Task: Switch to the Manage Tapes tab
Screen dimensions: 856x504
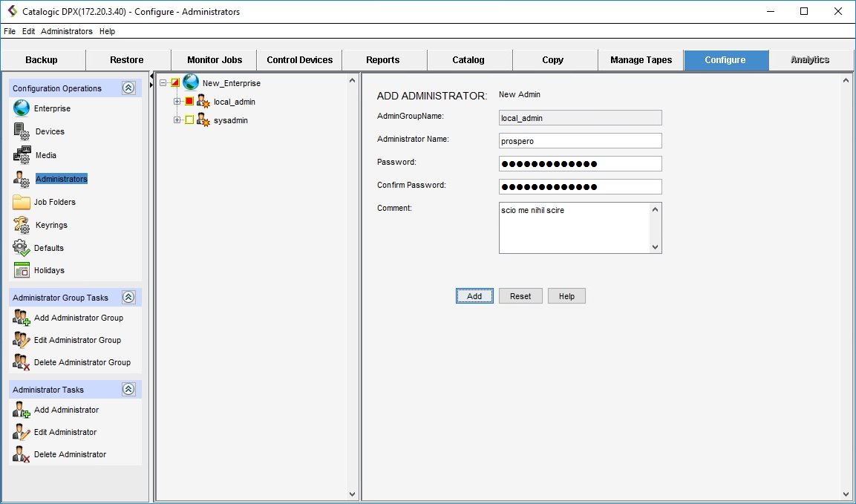Action: [641, 60]
